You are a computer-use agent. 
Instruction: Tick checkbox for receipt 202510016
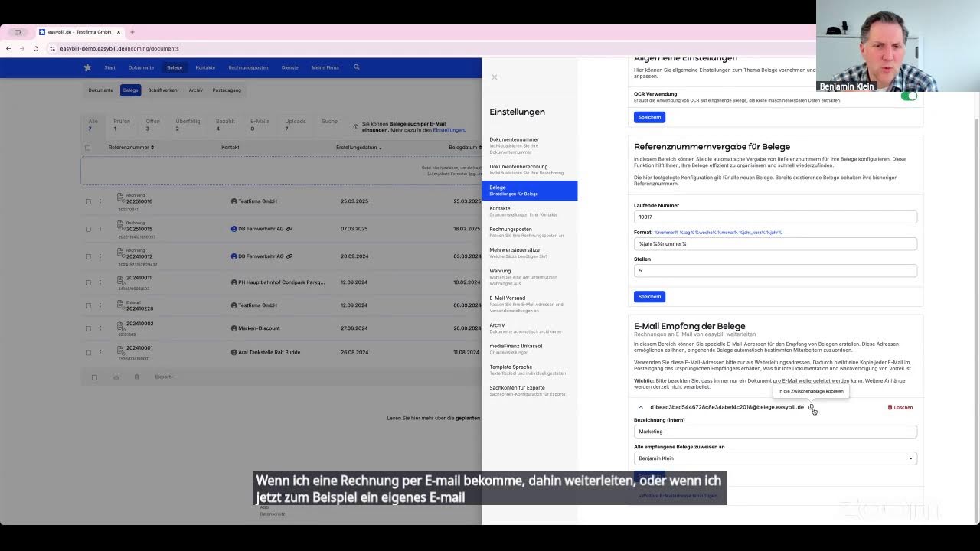point(88,201)
